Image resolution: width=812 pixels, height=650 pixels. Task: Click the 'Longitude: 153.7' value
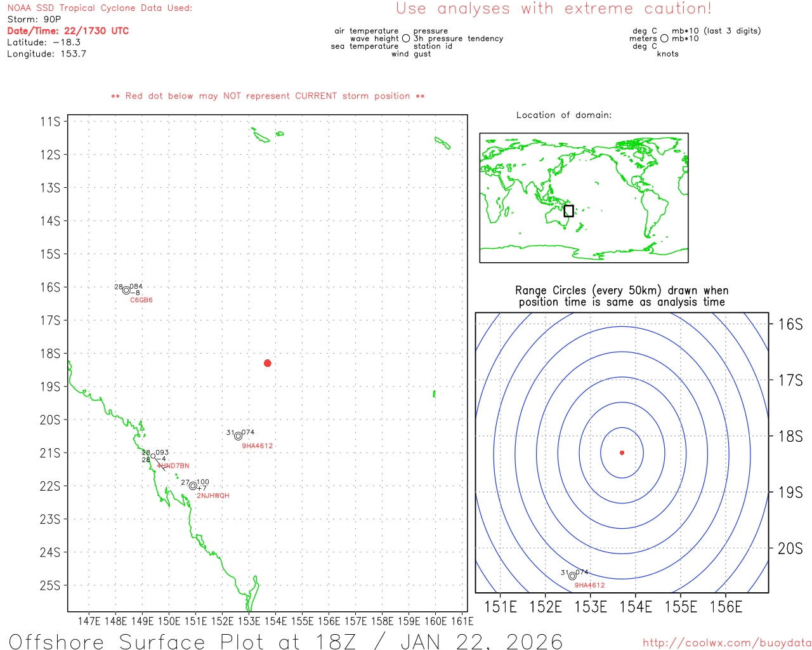pyautogui.click(x=47, y=54)
